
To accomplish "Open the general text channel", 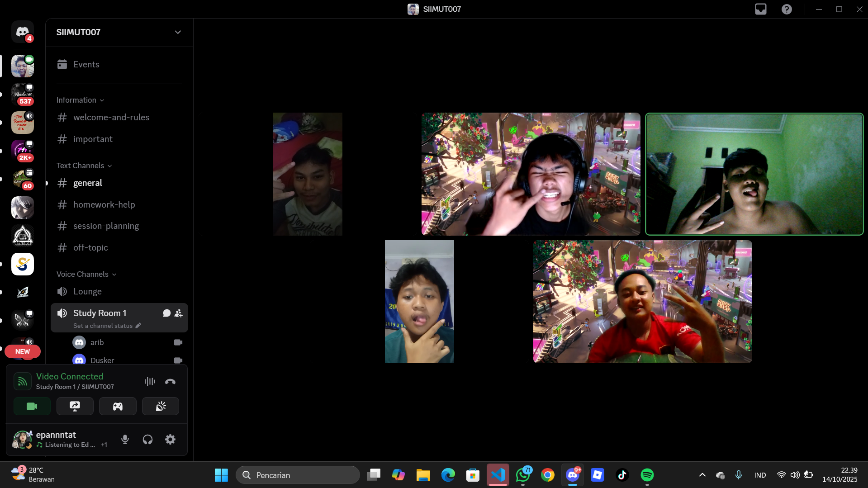I will point(119,183).
